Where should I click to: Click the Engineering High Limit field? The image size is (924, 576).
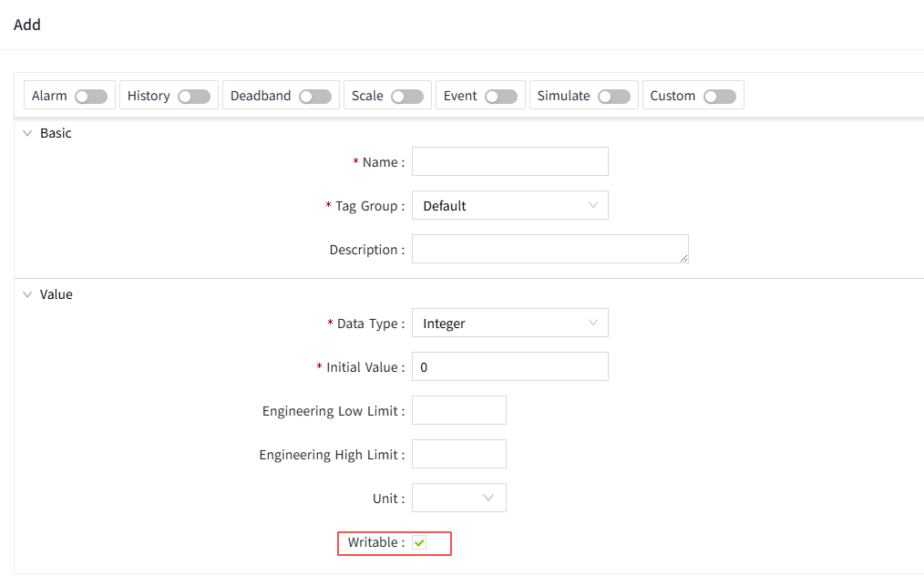458,455
